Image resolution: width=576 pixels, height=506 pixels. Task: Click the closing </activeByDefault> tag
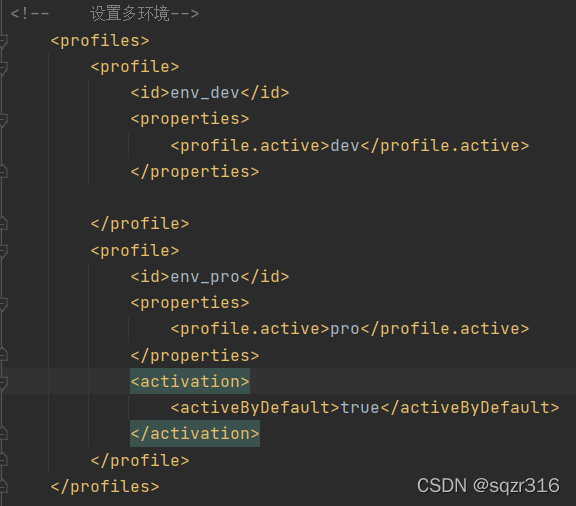tap(470, 408)
